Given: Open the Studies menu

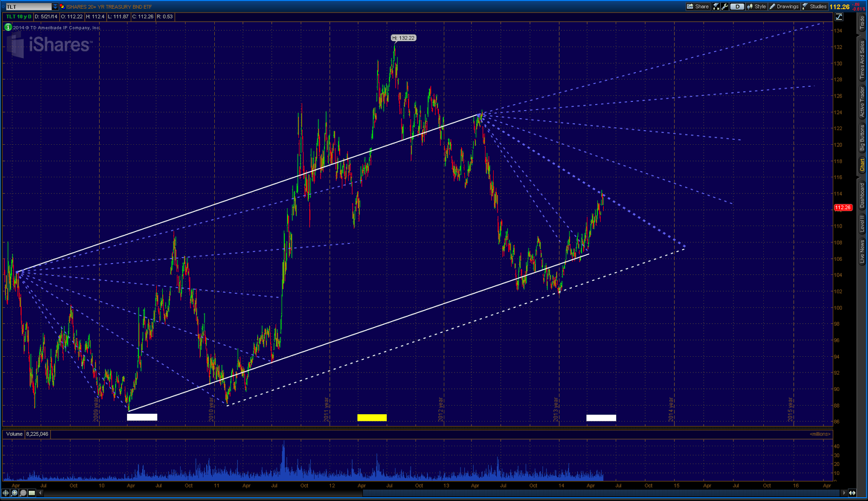Looking at the screenshot, I should (x=815, y=7).
